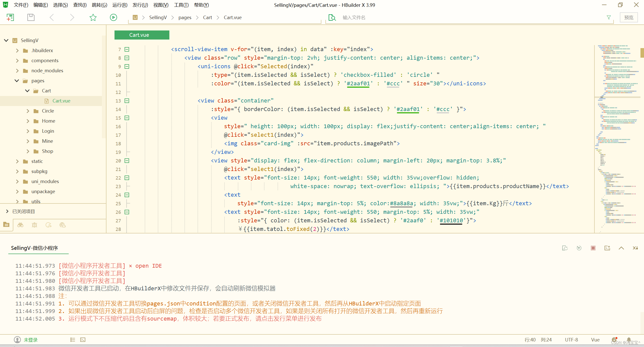
Task: Click the 预览 preview button top right
Action: pyautogui.click(x=629, y=18)
